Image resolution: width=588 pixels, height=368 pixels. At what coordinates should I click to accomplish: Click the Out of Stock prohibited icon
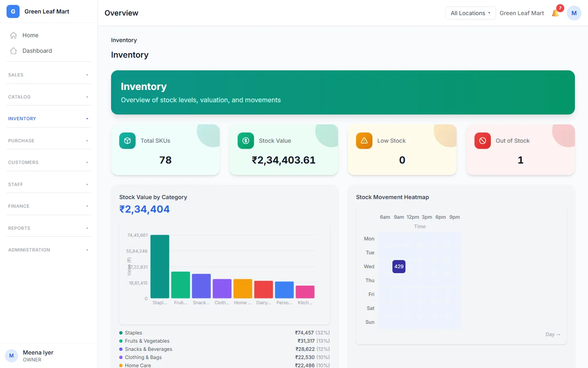pos(483,141)
